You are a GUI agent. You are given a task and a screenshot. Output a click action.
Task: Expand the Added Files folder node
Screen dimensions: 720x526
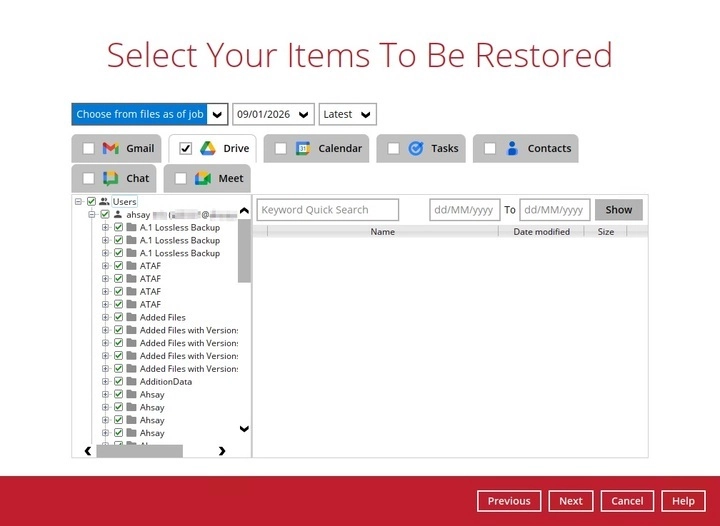point(106,318)
